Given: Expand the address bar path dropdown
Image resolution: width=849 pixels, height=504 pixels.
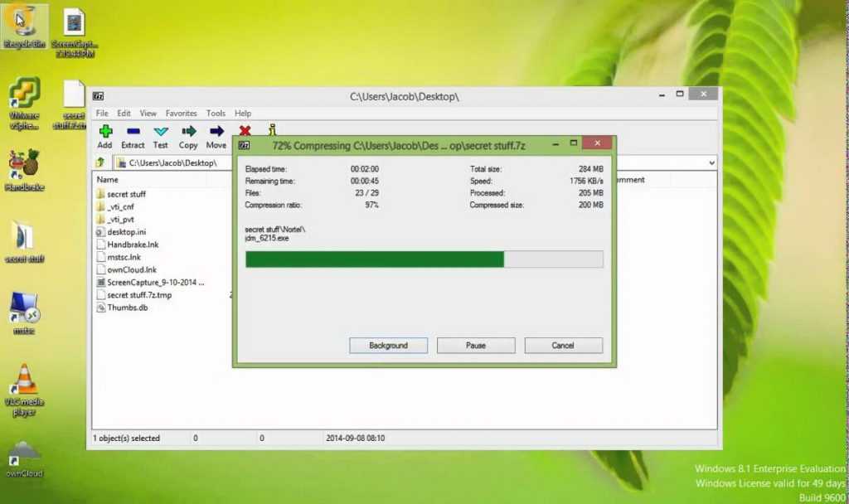Looking at the screenshot, I should point(711,163).
